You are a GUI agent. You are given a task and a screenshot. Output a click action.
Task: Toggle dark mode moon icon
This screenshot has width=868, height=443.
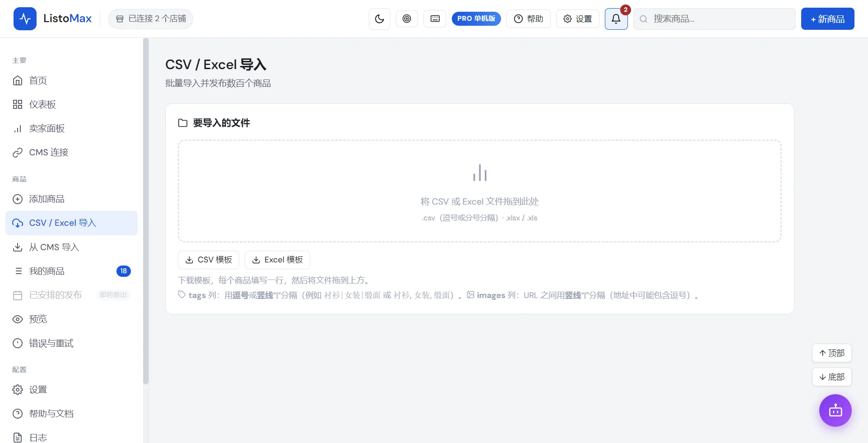pos(379,19)
